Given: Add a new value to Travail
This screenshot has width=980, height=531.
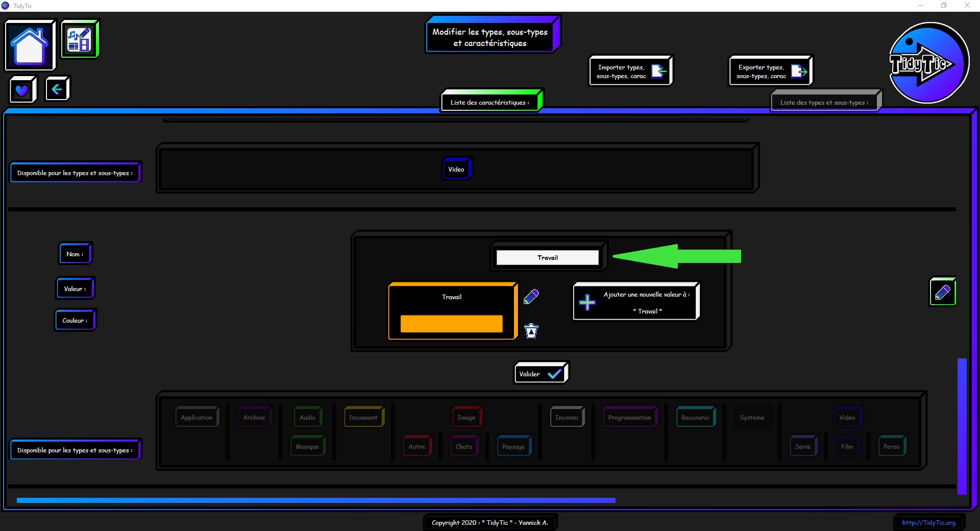Looking at the screenshot, I should [636, 302].
